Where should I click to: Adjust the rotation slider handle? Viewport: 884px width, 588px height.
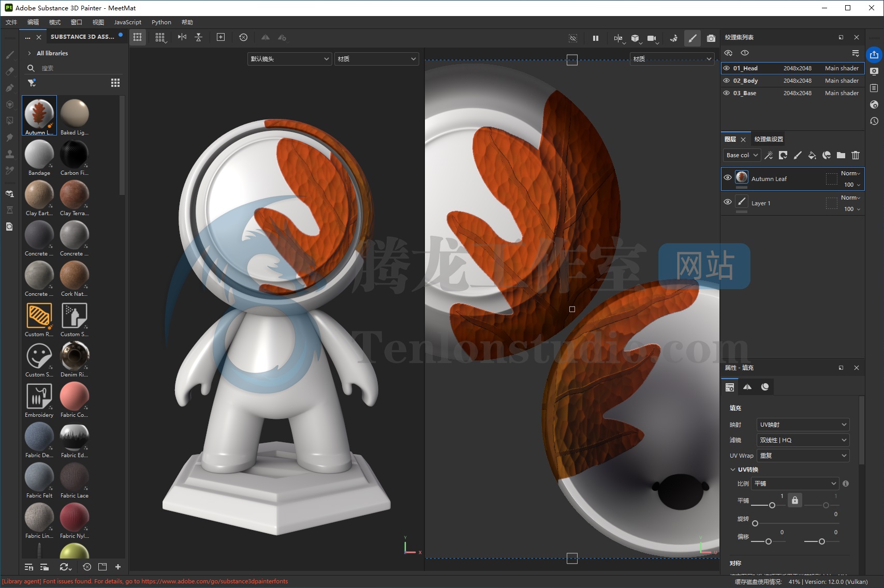point(755,523)
